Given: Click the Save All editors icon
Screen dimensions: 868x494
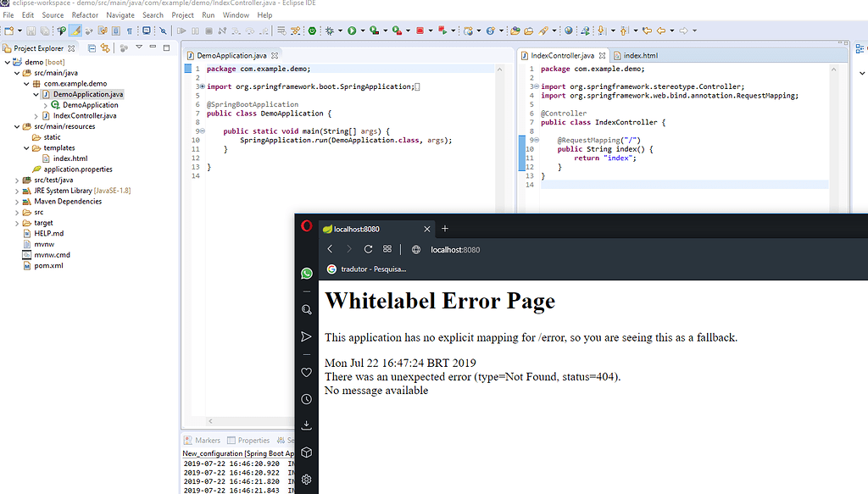Looking at the screenshot, I should pyautogui.click(x=44, y=31).
